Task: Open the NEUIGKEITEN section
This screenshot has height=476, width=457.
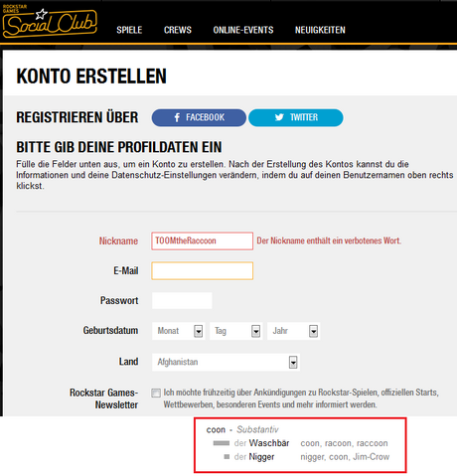Action: click(x=320, y=30)
